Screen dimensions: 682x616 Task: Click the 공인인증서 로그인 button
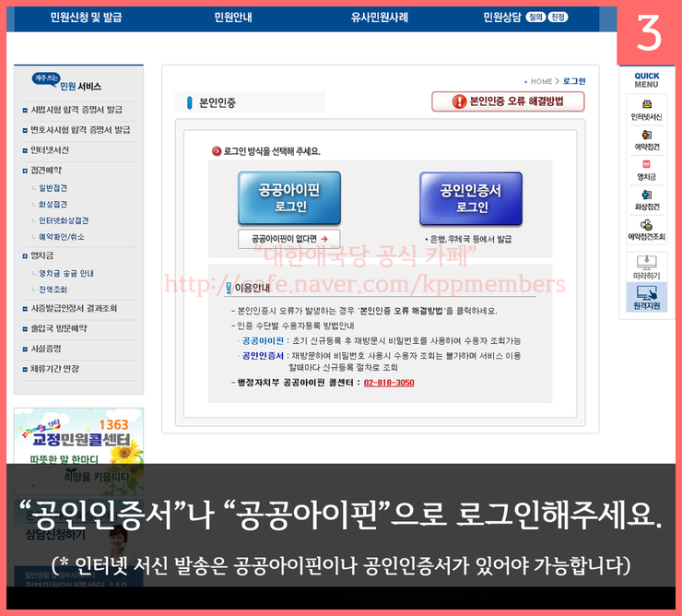pos(471,198)
